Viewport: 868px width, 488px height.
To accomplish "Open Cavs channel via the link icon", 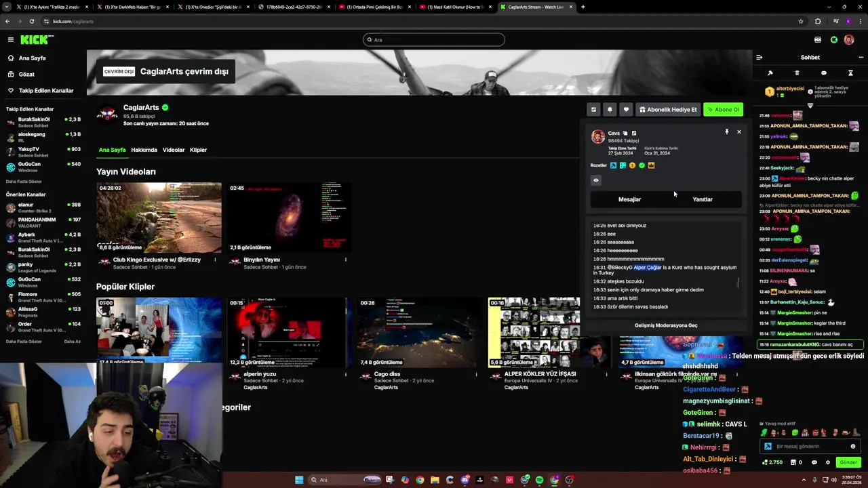I will click(x=634, y=134).
